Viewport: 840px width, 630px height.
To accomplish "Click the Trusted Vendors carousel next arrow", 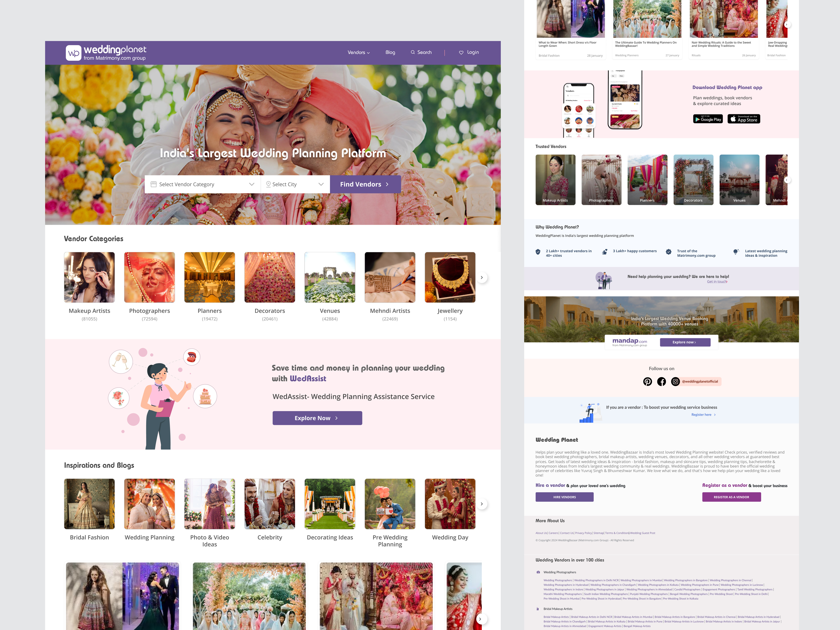I will pyautogui.click(x=786, y=180).
